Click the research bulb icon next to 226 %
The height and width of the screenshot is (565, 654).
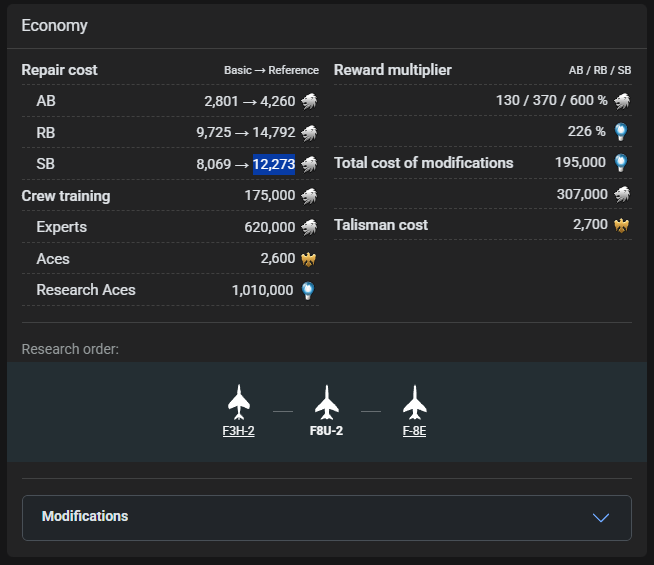[622, 132]
